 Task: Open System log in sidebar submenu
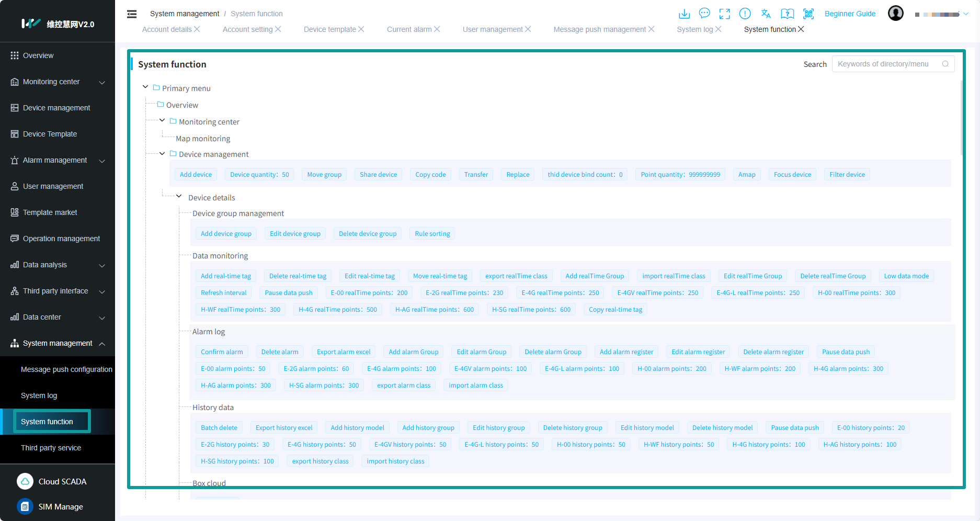point(39,395)
